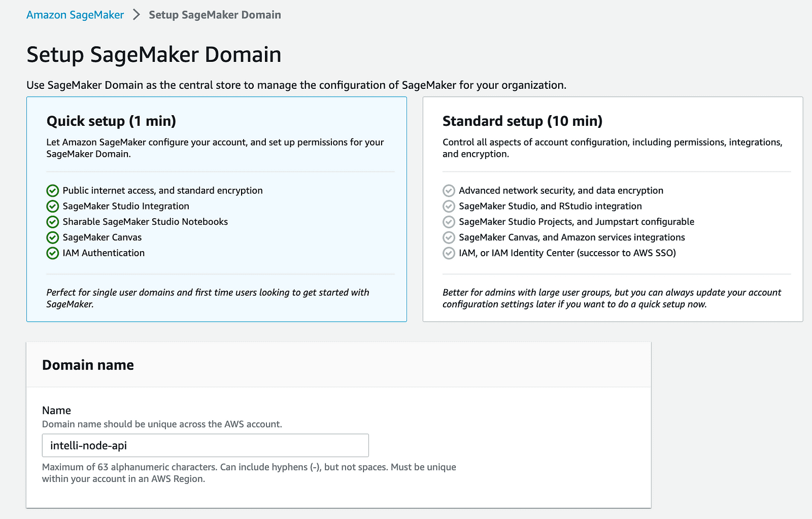The image size is (812, 519).
Task: Click 'SageMaker Studio, and RStudio integration' text
Action: (550, 206)
